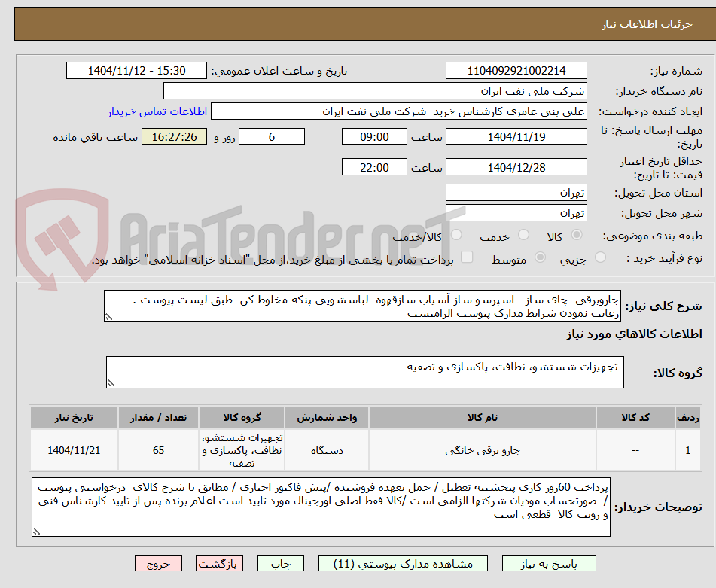Select the جزیی purchase type radio

(601, 257)
